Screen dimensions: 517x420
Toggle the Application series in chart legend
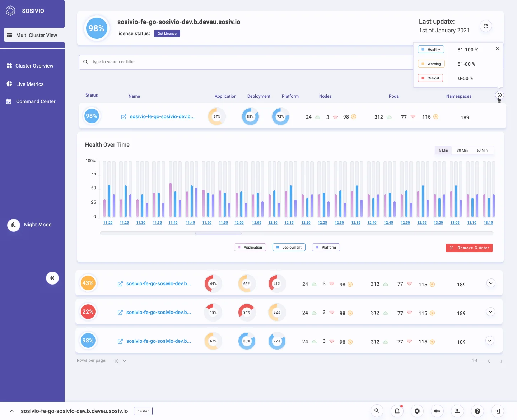[x=250, y=248]
